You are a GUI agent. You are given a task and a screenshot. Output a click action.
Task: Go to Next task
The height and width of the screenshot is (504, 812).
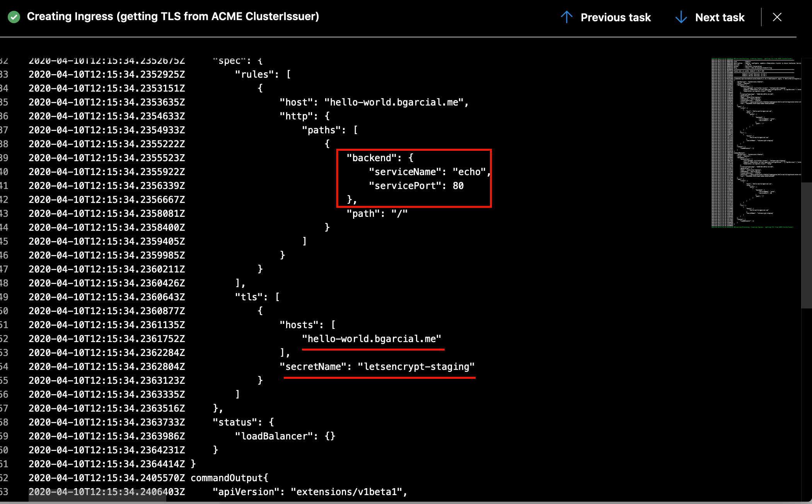click(720, 17)
